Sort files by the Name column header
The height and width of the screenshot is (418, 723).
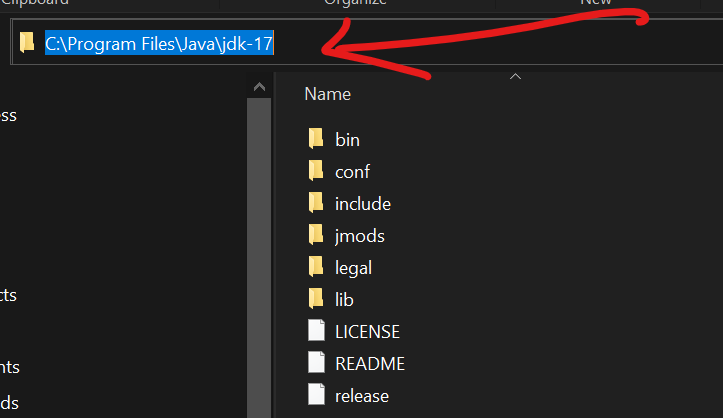pyautogui.click(x=327, y=94)
